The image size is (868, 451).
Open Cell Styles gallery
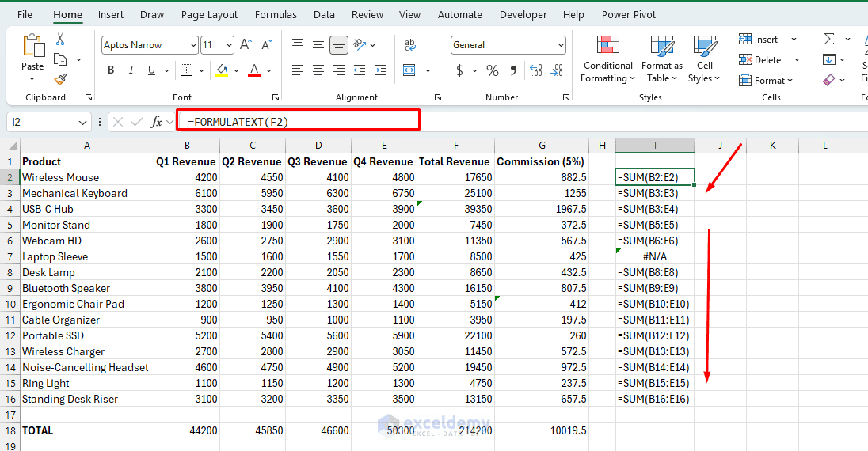(x=704, y=59)
